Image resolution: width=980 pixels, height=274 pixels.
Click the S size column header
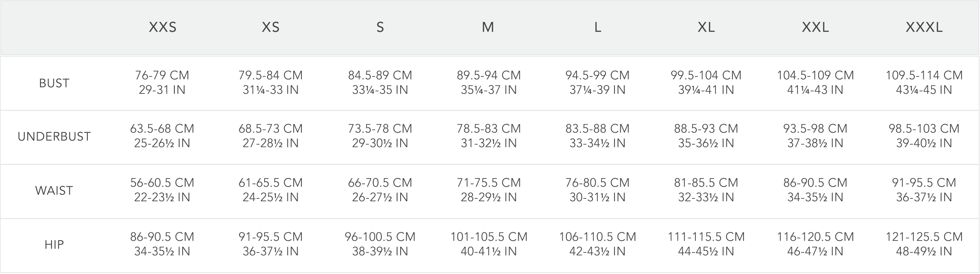380,27
